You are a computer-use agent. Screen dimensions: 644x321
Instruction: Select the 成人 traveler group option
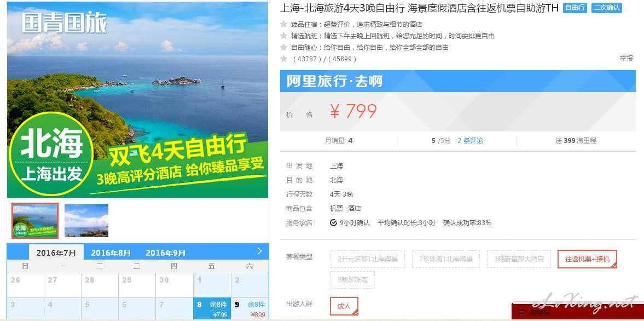[x=344, y=306]
